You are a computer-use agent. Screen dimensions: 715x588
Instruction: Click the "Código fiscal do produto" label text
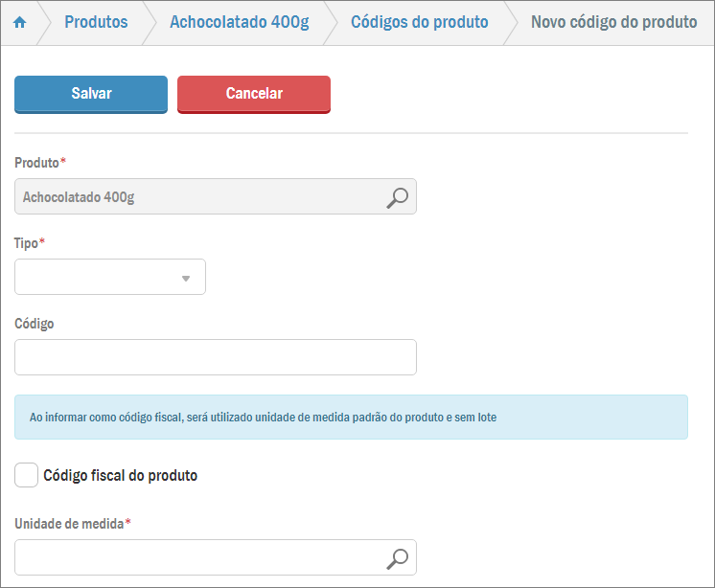121,476
